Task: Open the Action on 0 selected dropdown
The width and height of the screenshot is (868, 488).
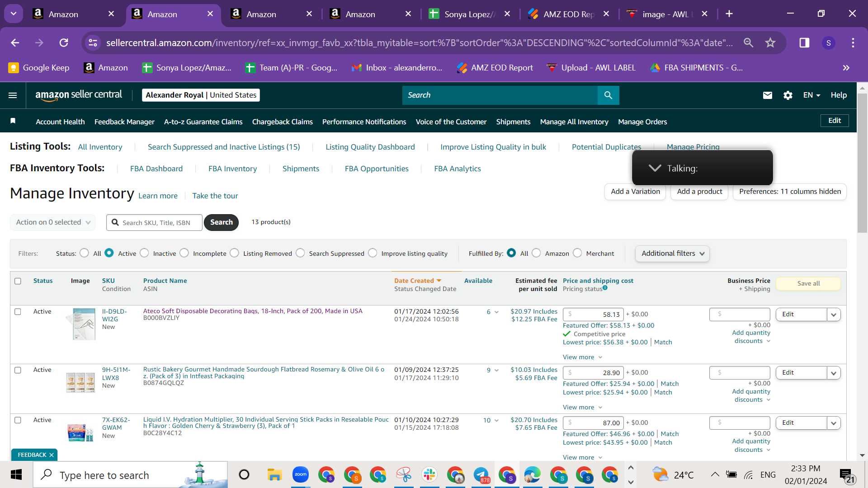Action: tap(53, 222)
